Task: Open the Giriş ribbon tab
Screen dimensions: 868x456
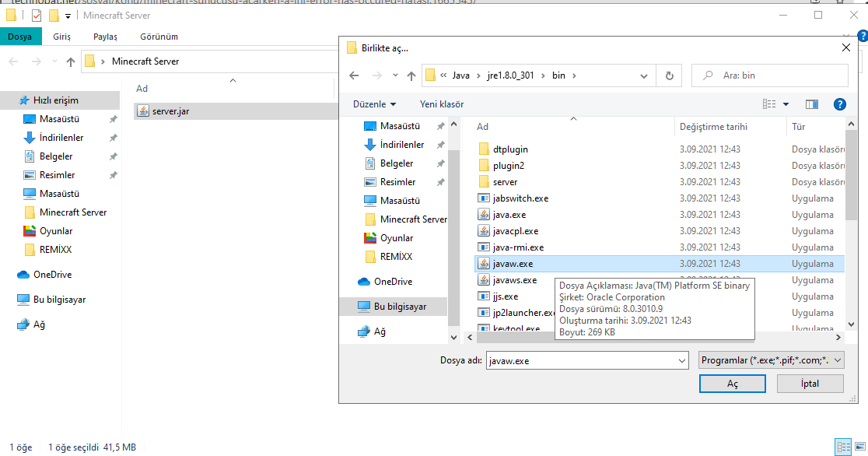Action: click(61, 37)
